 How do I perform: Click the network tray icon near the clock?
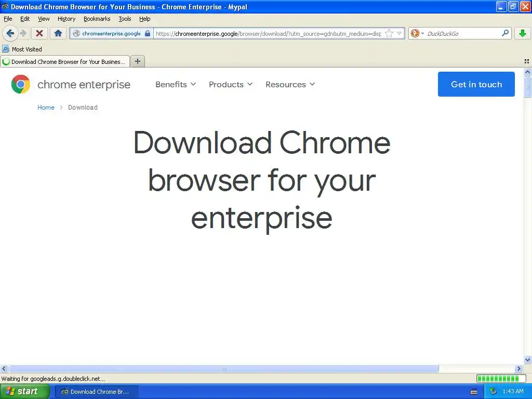tap(494, 392)
